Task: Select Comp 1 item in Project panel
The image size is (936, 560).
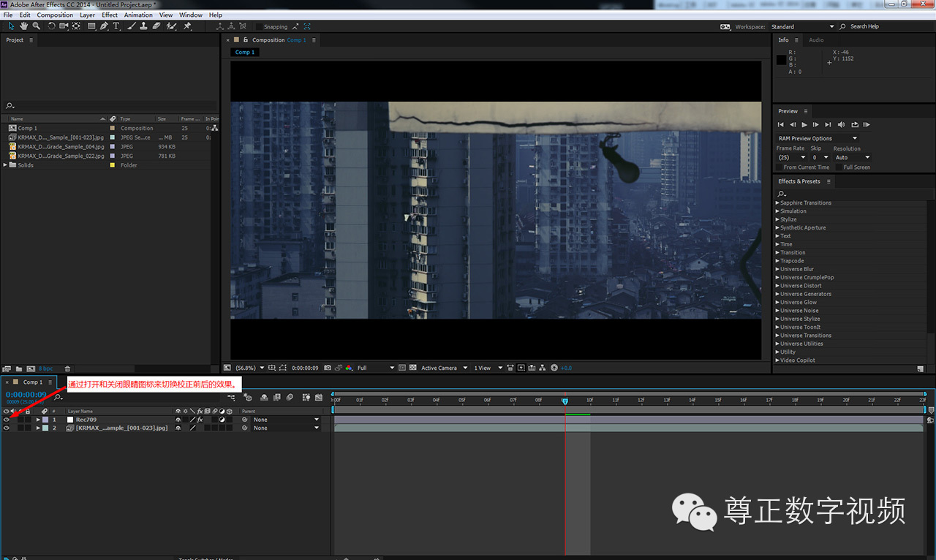Action: tap(28, 128)
